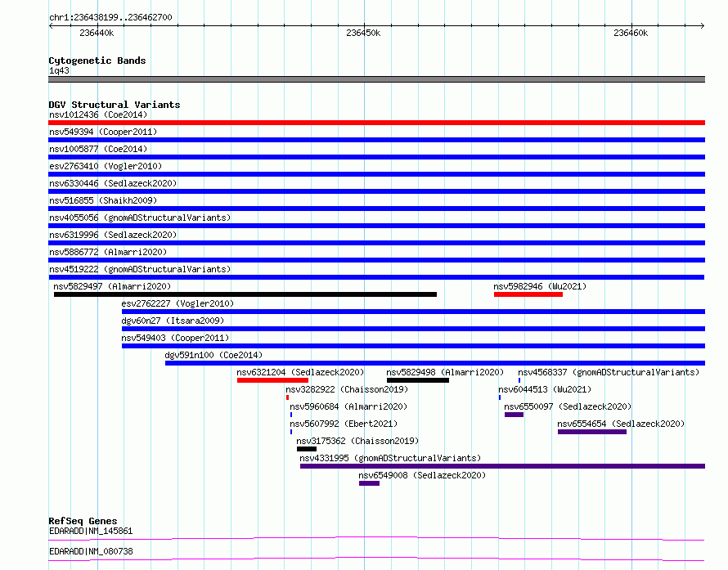Open nsv4331995 (gnomADStructuralVariants) label
The image size is (728, 570).
[390, 458]
